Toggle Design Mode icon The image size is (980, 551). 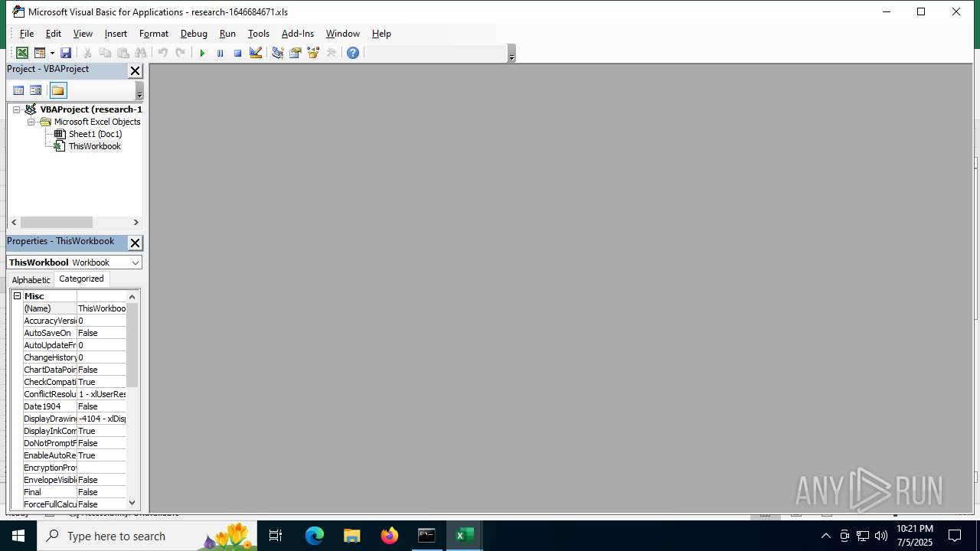pos(256,53)
